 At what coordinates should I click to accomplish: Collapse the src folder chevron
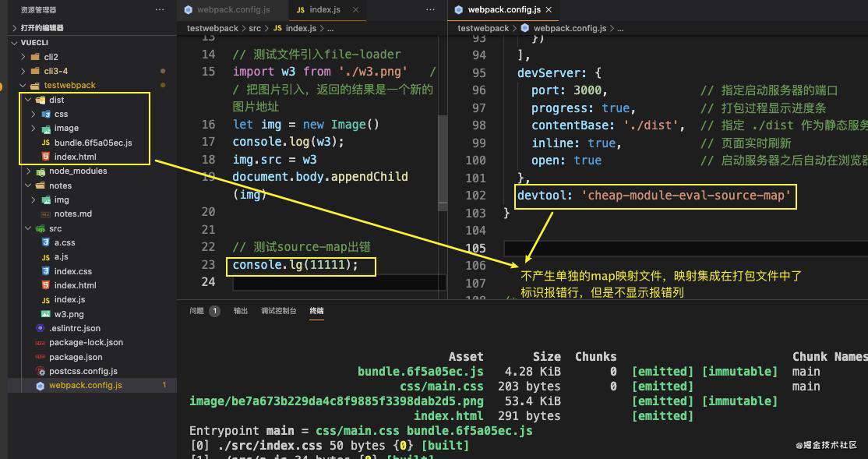[x=28, y=228]
